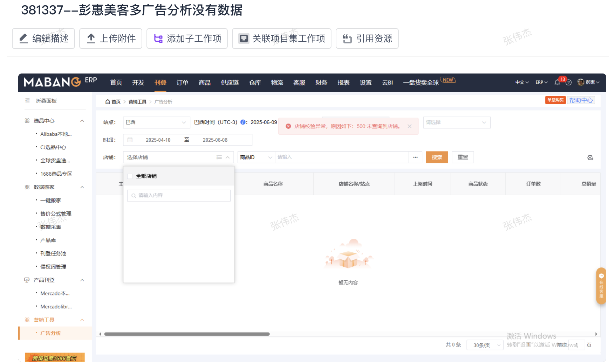Click the horizontal table scrollbar
Viewport: 609px width, 364px height.
coord(187,334)
